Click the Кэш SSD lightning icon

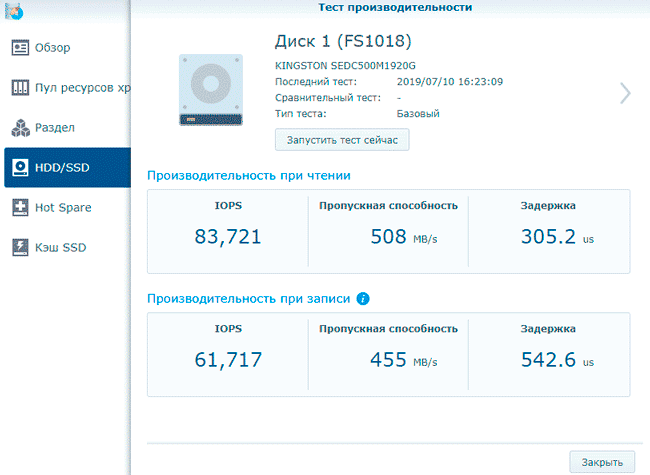(20, 247)
